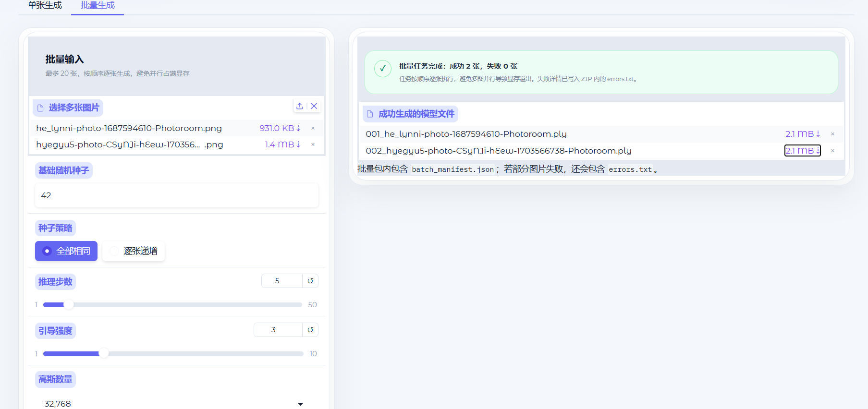Download the 931.0 KB input image
Screen dimensions: 868x409
tap(280, 128)
